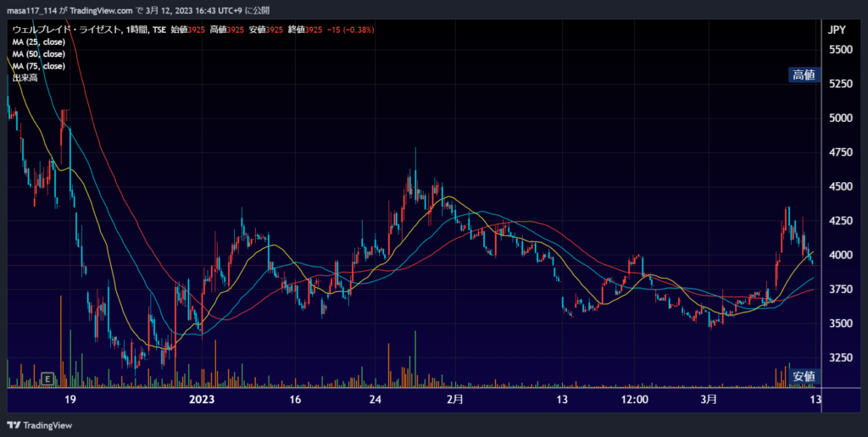Click the TradingView logo at bottom
Viewport: 868px width, 437px height.
click(39, 425)
